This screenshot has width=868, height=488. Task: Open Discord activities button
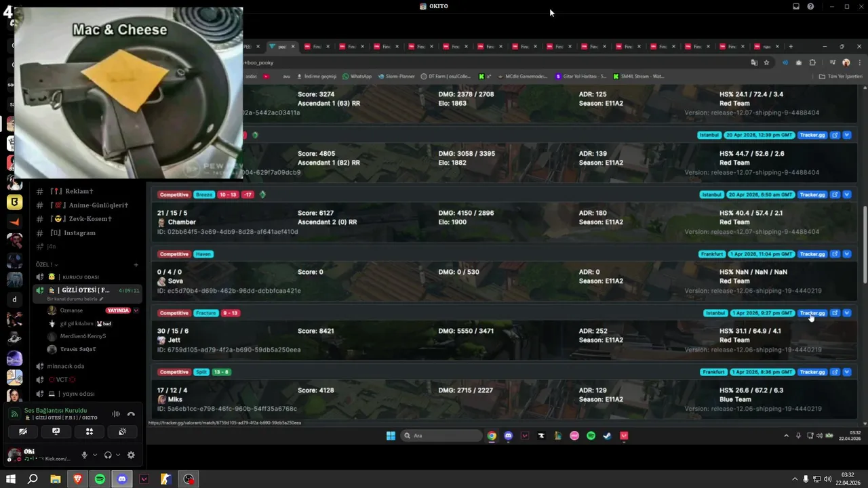coord(89,431)
